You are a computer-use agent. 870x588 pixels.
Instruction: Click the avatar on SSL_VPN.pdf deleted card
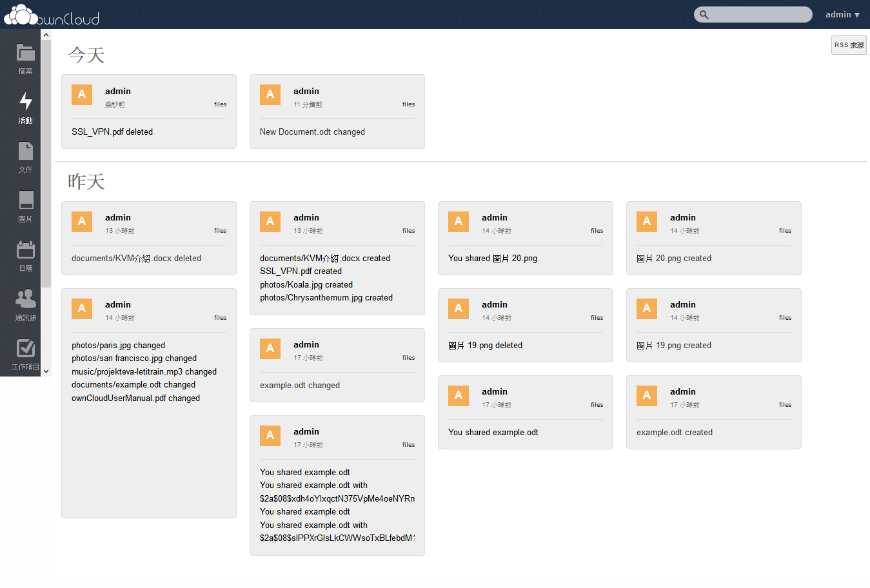tap(82, 94)
